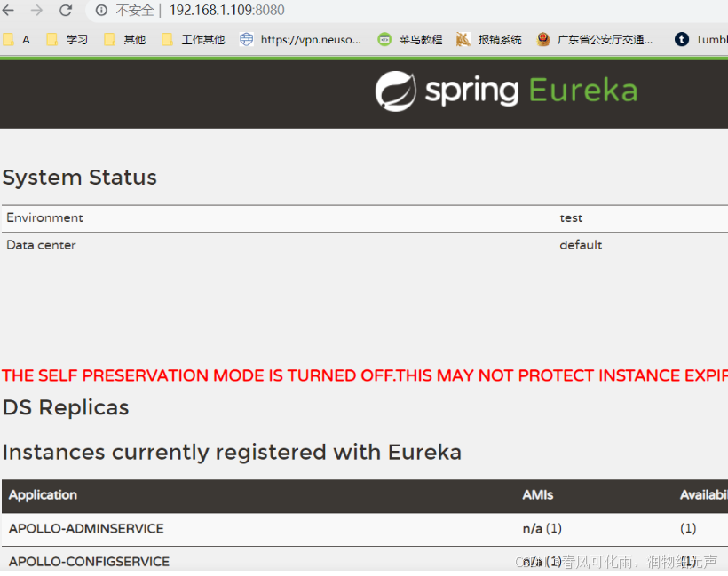Select the Environment row label
728x576 pixels.
[44, 217]
